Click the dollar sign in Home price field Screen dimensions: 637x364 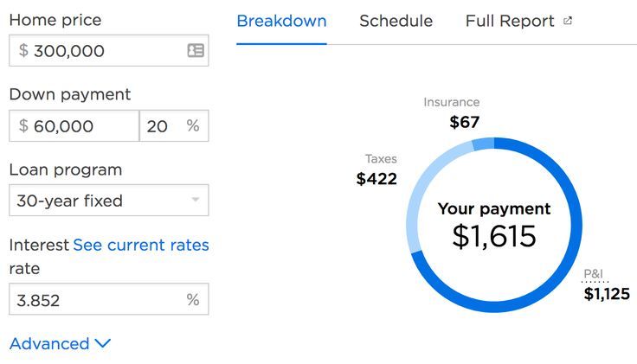[x=23, y=51]
